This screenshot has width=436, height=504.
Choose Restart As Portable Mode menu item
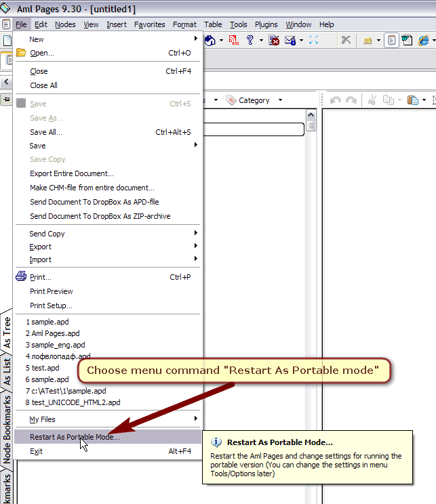(107, 437)
